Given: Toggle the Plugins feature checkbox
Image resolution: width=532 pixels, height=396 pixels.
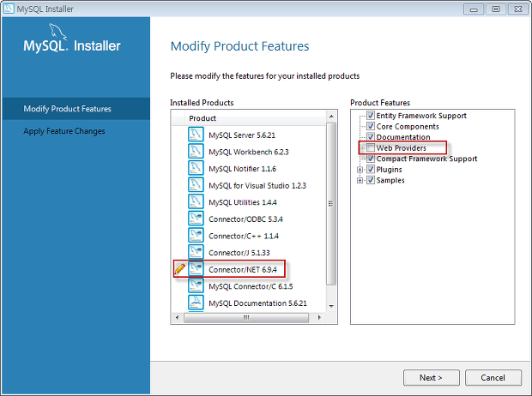Looking at the screenshot, I should (x=371, y=169).
